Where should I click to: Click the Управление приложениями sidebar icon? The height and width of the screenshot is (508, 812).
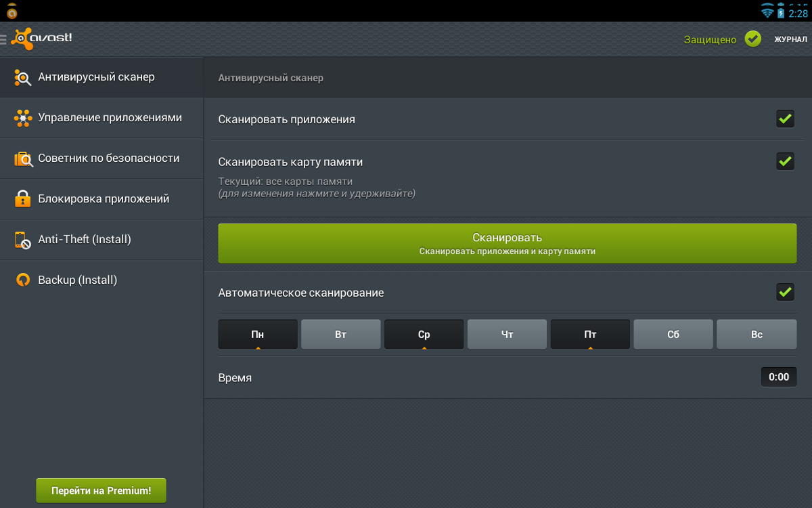tap(23, 119)
